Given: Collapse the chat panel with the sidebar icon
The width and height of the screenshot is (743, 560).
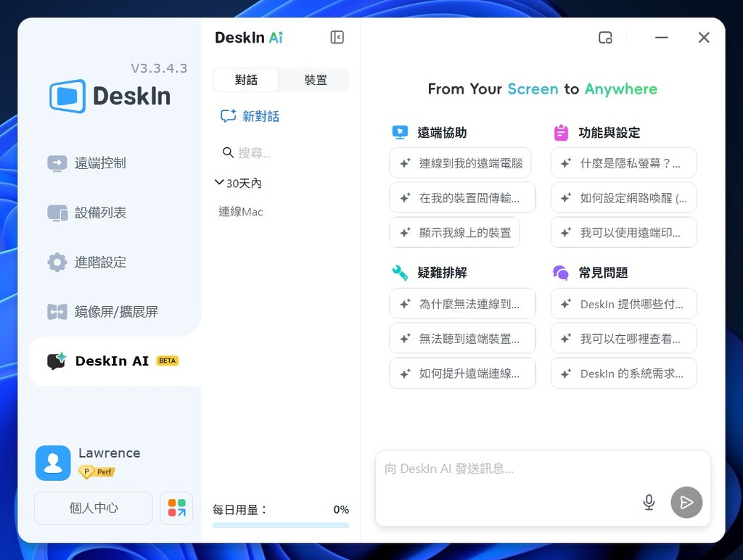Looking at the screenshot, I should click(337, 36).
